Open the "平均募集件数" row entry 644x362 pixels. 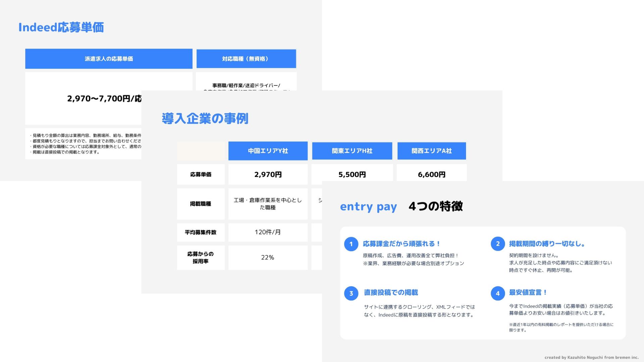[x=200, y=232]
